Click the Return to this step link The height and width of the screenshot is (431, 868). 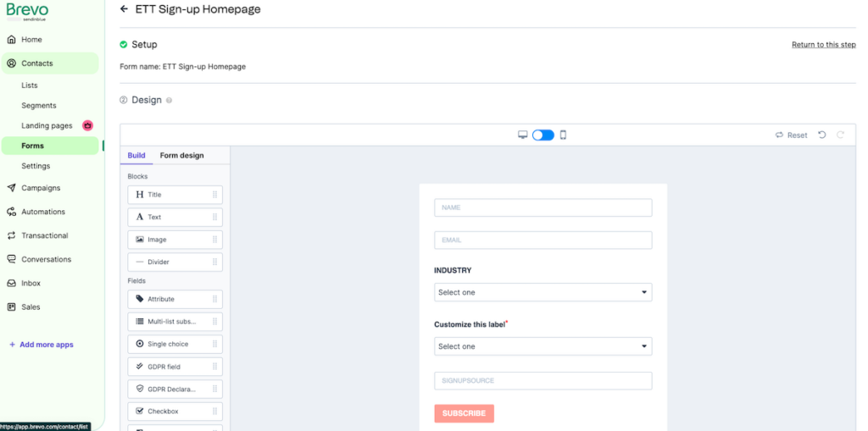pos(823,45)
